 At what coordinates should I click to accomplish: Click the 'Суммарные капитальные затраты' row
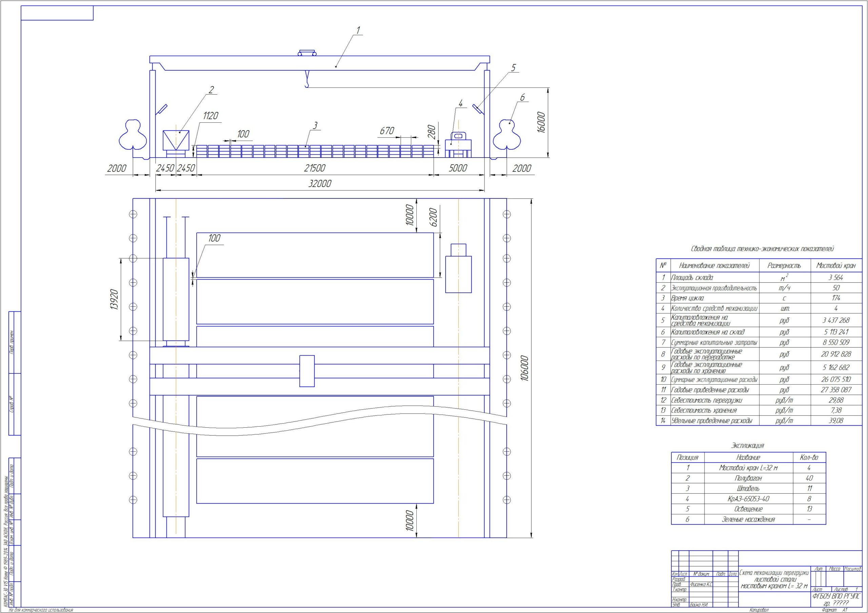[x=759, y=342]
